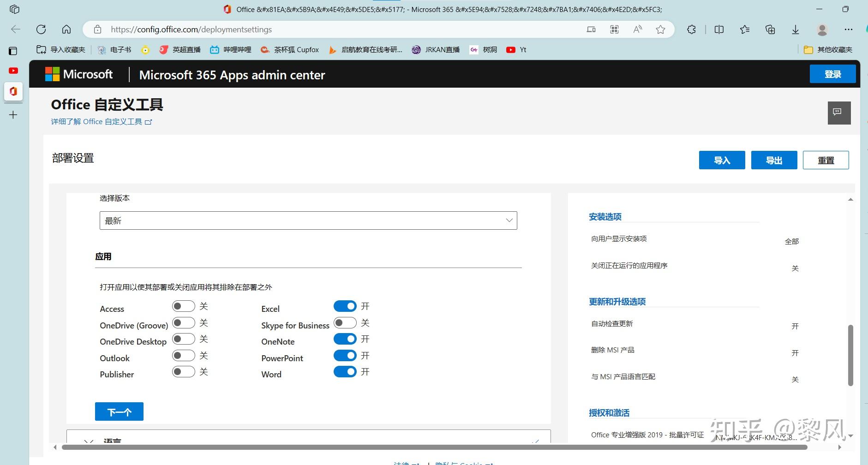The image size is (868, 465).
Task: Toggle the OneDrive Desktop switch
Action: click(184, 339)
